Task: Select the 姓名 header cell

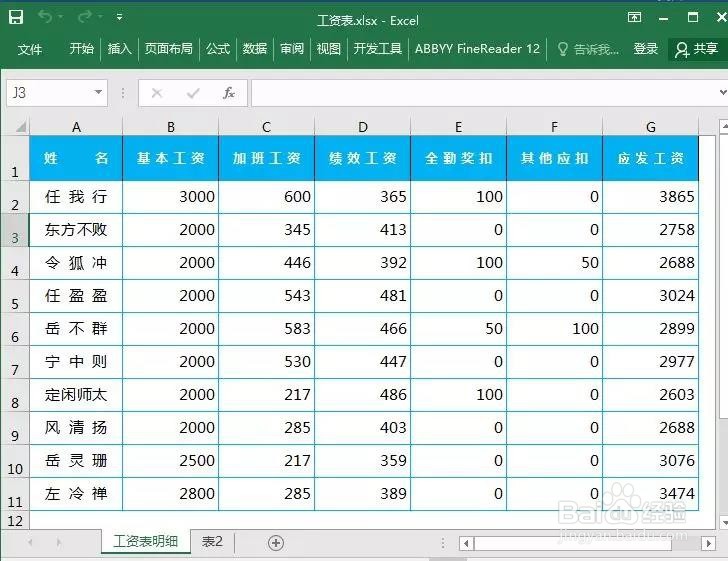Action: (76, 158)
